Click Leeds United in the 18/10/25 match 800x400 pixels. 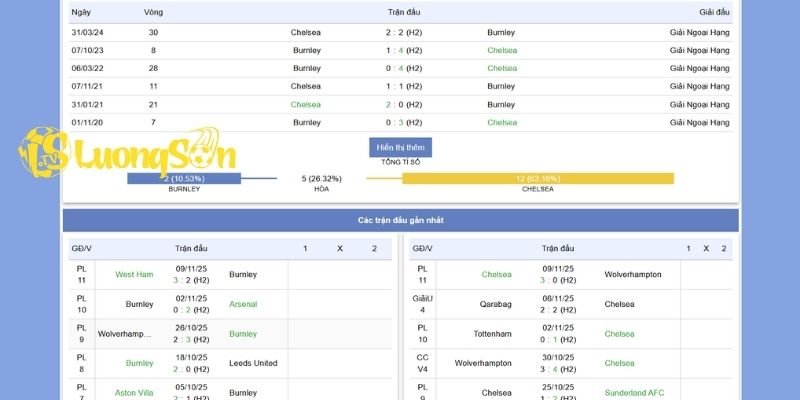point(253,363)
